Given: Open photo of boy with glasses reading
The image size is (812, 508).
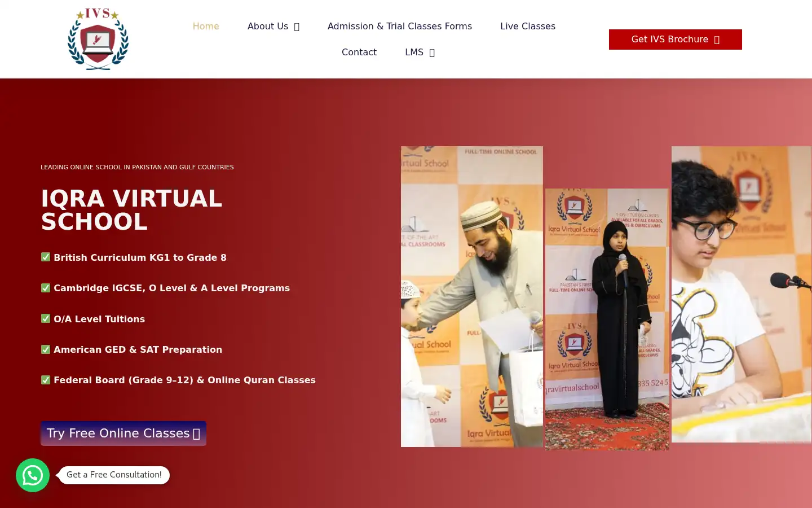Looking at the screenshot, I should click(x=742, y=294).
